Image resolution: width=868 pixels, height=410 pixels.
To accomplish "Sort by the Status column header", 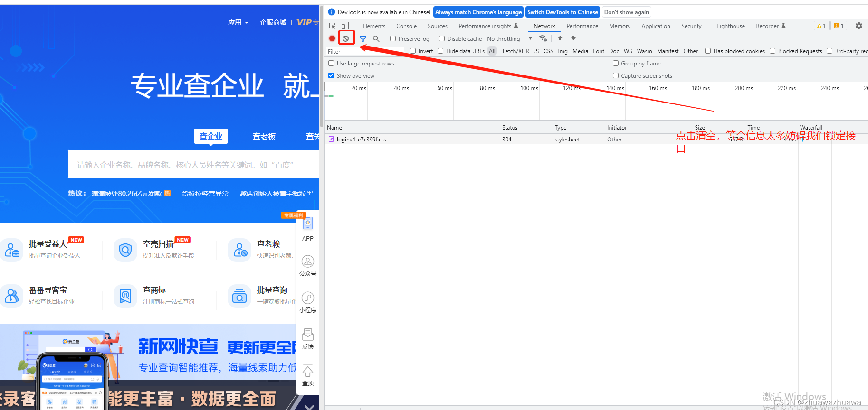I will coord(526,128).
